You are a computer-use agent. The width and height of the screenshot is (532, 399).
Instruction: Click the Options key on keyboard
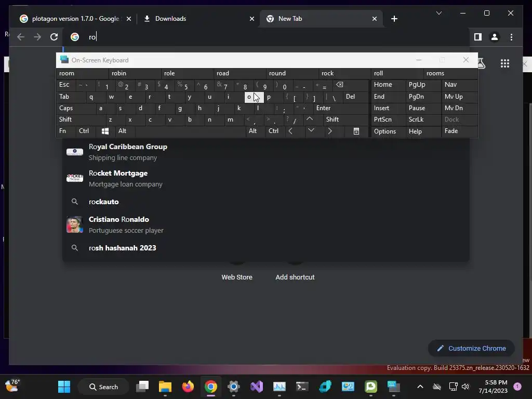coord(388,131)
